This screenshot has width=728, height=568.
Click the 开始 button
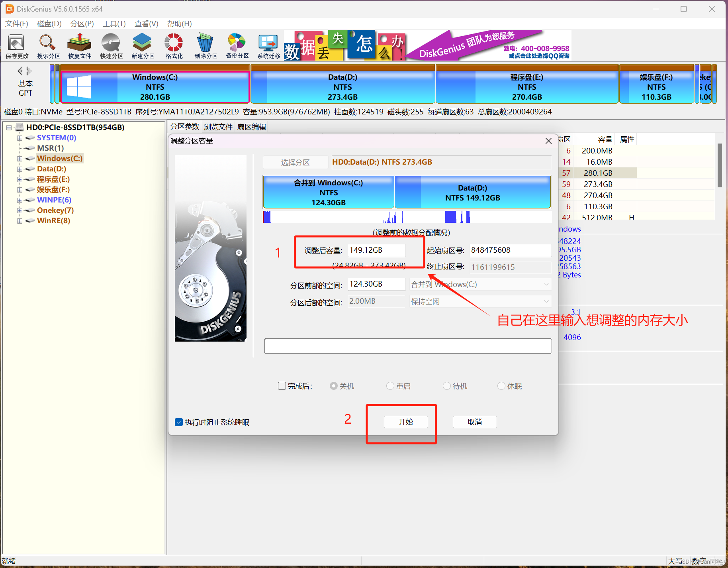point(406,422)
